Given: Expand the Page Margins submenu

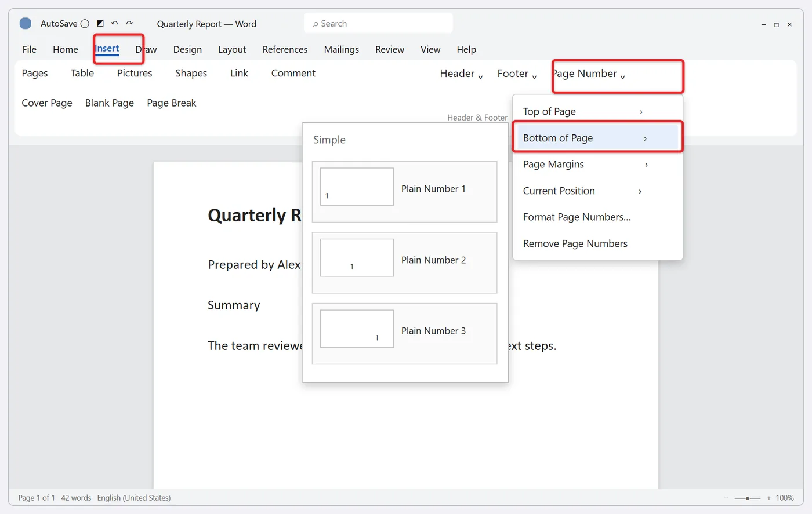Looking at the screenshot, I should [598, 165].
